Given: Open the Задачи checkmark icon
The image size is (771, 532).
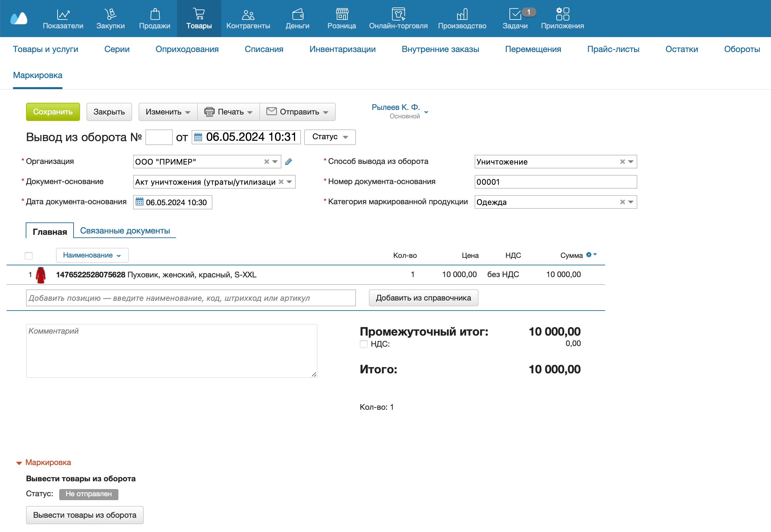Looking at the screenshot, I should pyautogui.click(x=515, y=14).
